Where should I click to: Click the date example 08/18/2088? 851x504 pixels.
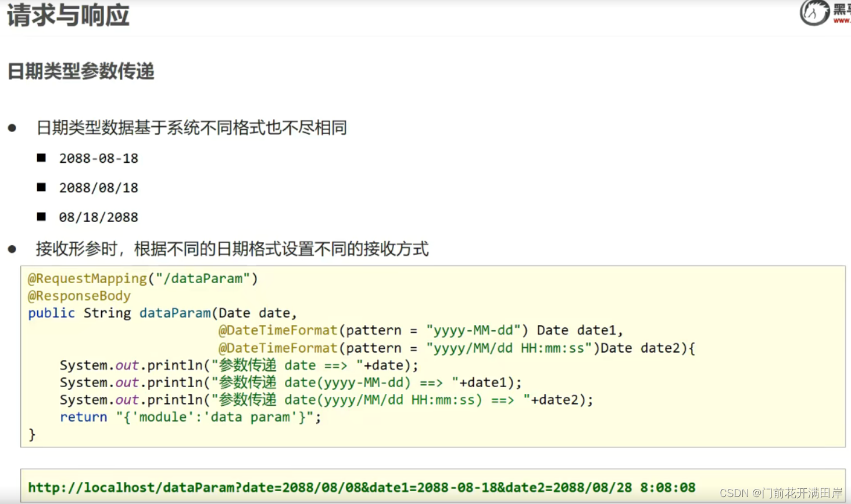[99, 217]
